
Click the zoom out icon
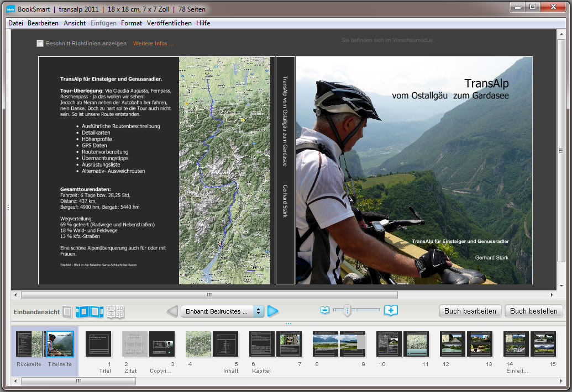325,310
